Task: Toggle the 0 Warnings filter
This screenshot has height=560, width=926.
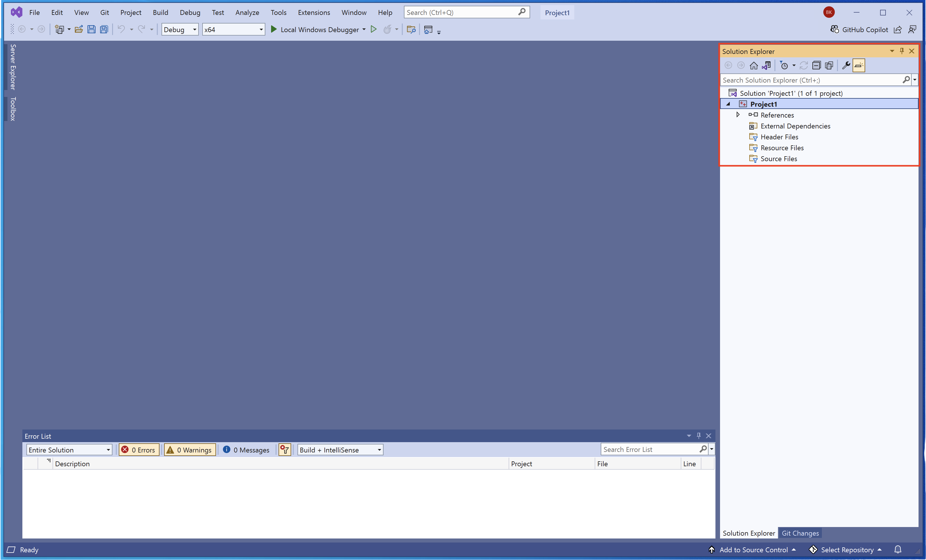Action: pyautogui.click(x=190, y=450)
